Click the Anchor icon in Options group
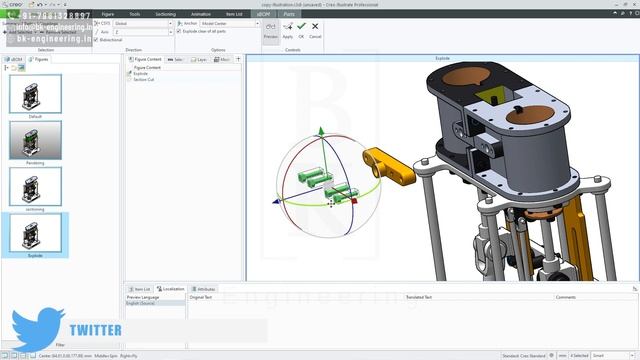 coord(180,24)
